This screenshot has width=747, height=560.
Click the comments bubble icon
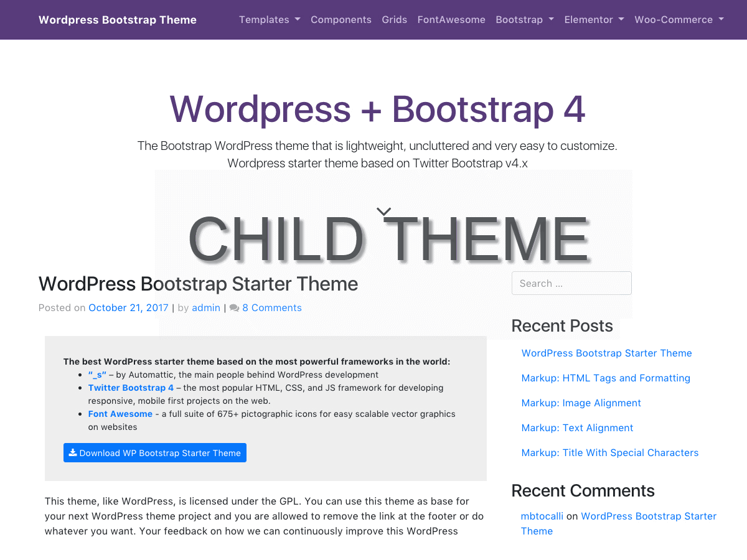pyautogui.click(x=234, y=308)
